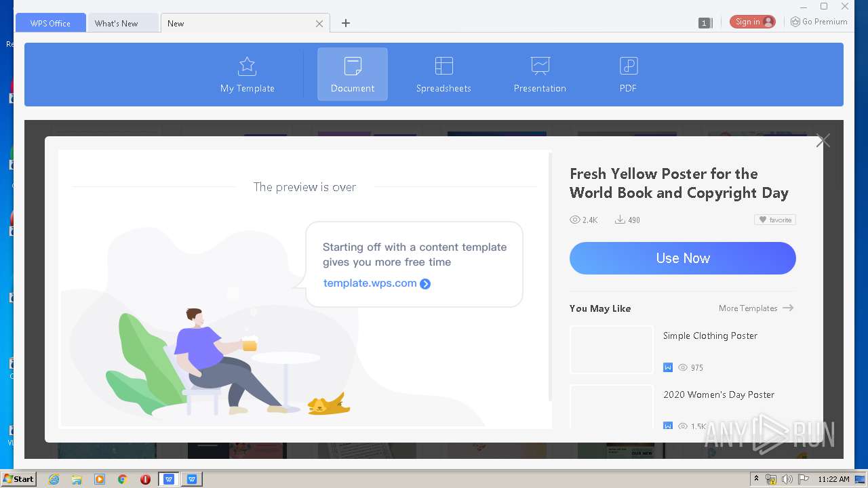Open File Explorer from taskbar
Viewport: 868px width, 488px height.
[77, 479]
